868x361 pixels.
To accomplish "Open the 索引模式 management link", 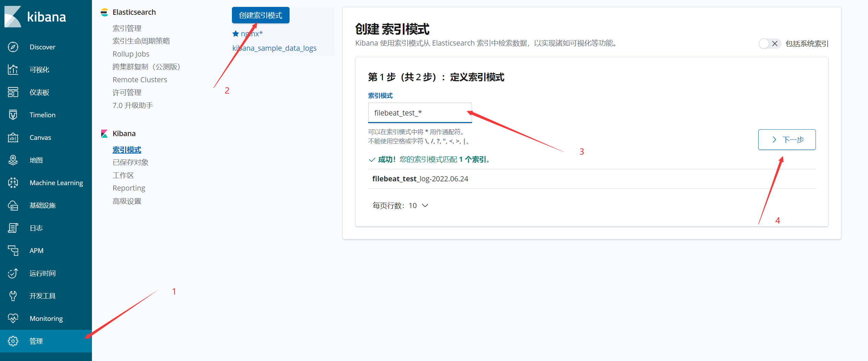I will (x=127, y=150).
